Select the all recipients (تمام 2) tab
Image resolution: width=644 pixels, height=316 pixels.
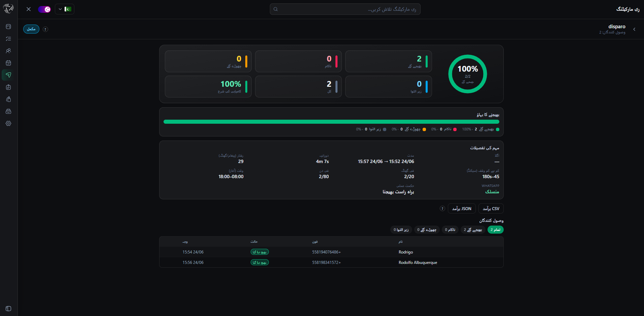(x=495, y=230)
